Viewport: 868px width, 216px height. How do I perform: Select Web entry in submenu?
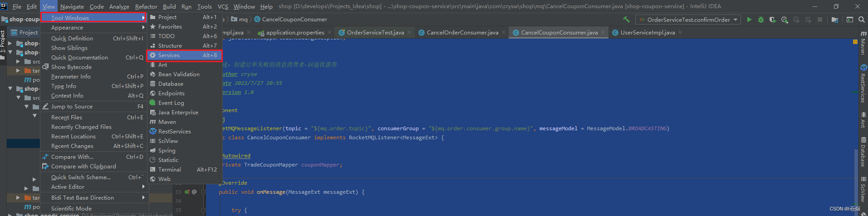[184, 179]
